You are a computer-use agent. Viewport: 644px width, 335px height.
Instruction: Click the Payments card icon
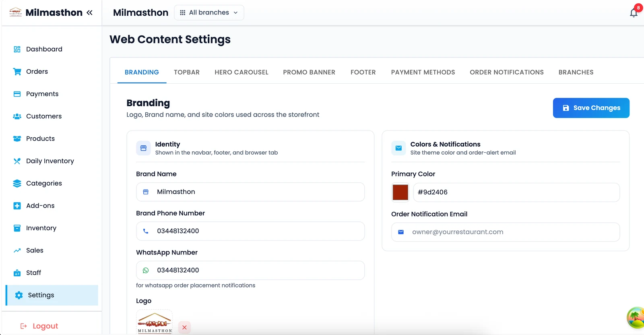click(x=17, y=94)
